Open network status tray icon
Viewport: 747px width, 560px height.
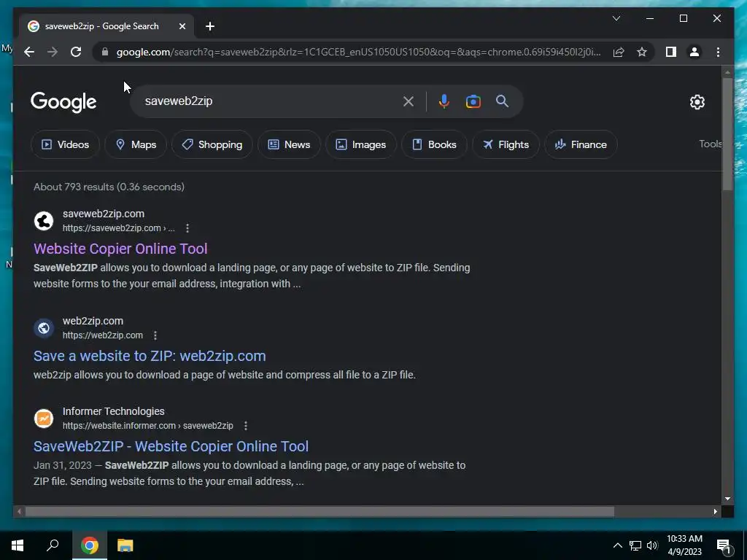pyautogui.click(x=635, y=545)
